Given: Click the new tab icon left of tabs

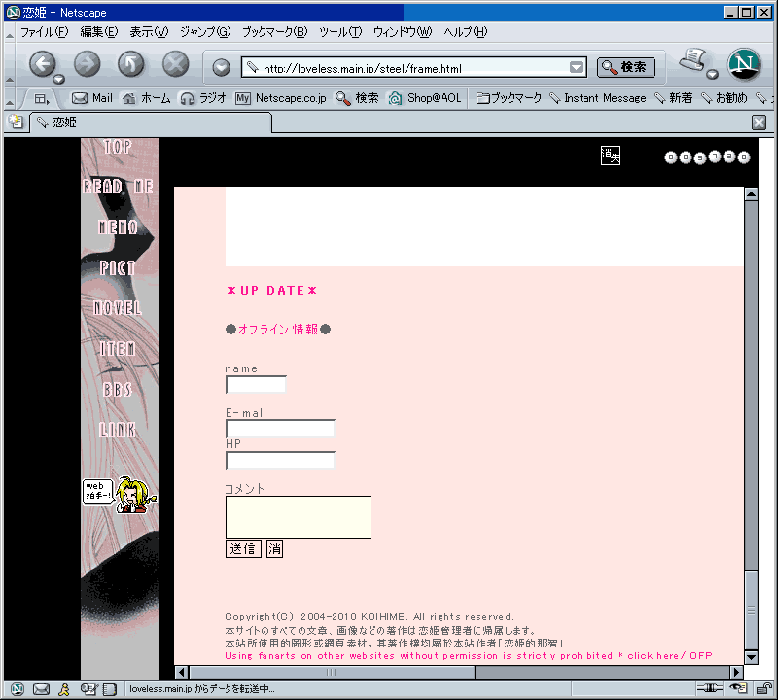Looking at the screenshot, I should click(x=16, y=122).
